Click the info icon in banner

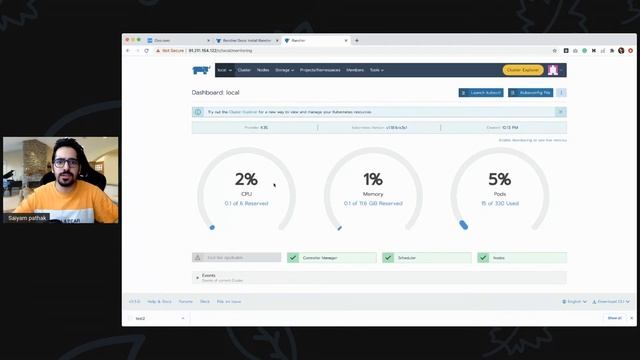[x=198, y=112]
